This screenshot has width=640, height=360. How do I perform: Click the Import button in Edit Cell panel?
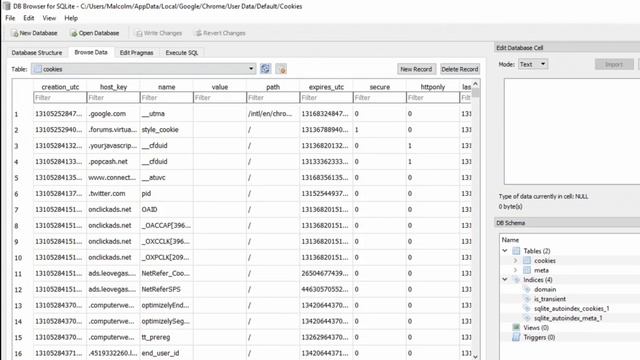point(614,64)
